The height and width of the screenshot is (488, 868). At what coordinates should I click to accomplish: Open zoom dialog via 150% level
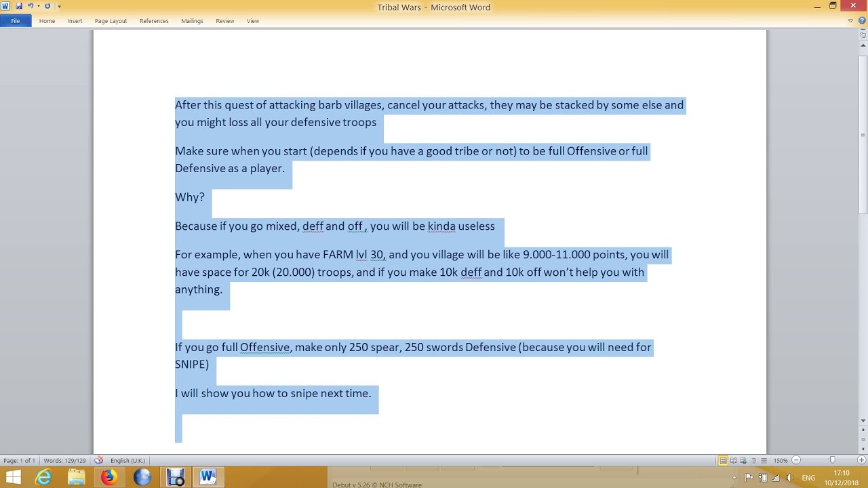[781, 461]
